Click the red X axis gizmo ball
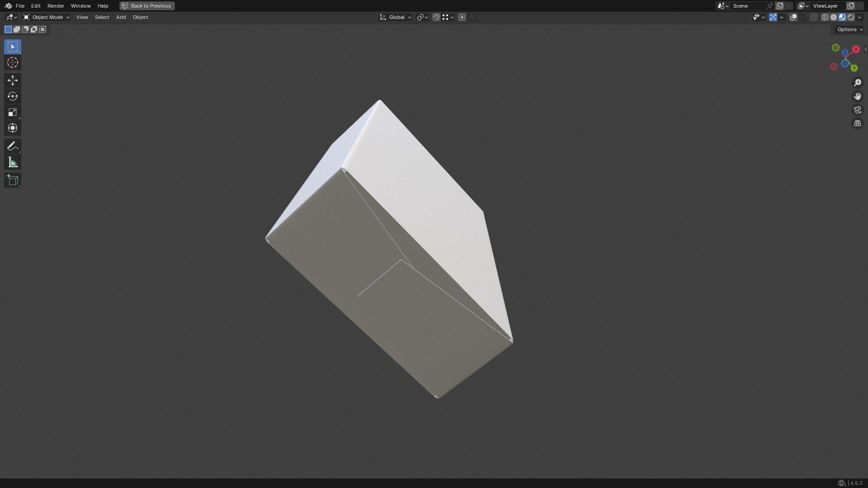This screenshot has width=868, height=488. pyautogui.click(x=856, y=49)
